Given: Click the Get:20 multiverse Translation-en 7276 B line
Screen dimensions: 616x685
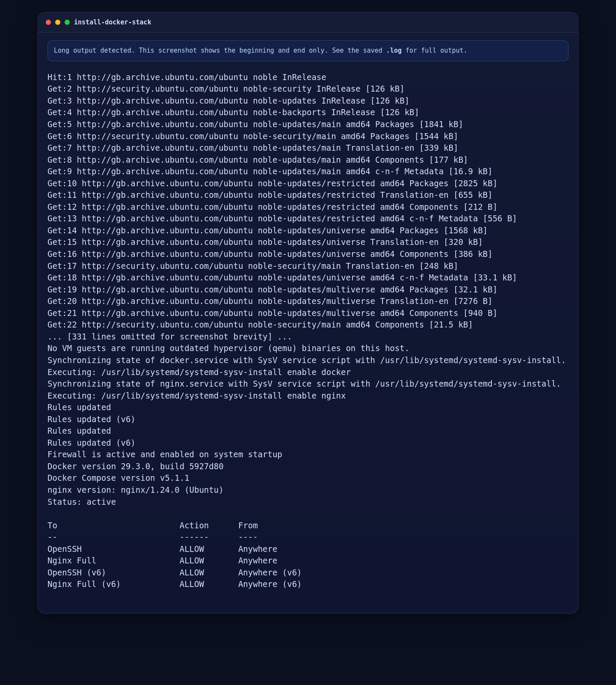Looking at the screenshot, I should 270,301.
